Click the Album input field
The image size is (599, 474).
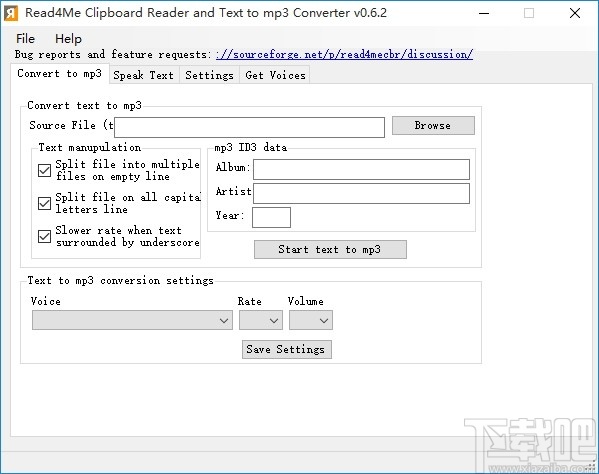tap(361, 169)
